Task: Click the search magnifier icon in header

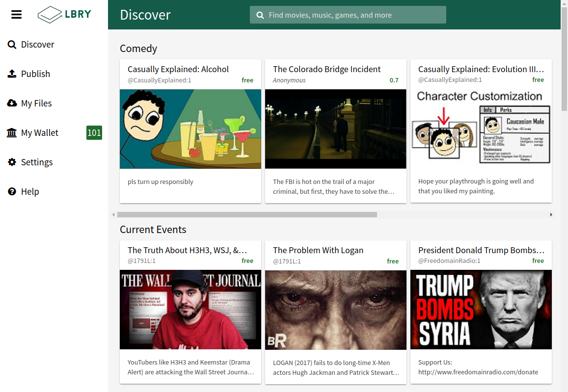Action: pos(260,15)
